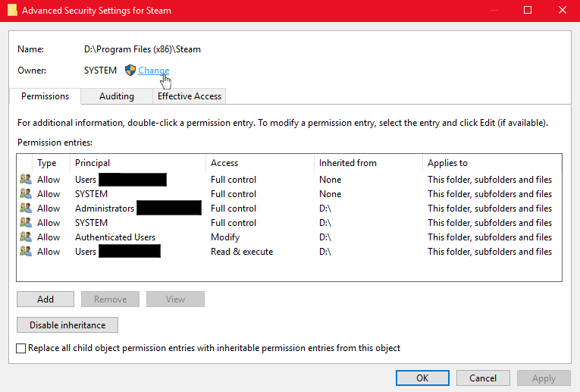This screenshot has height=392, width=580.
Task: Click the folder icon in title bar
Action: [10, 11]
